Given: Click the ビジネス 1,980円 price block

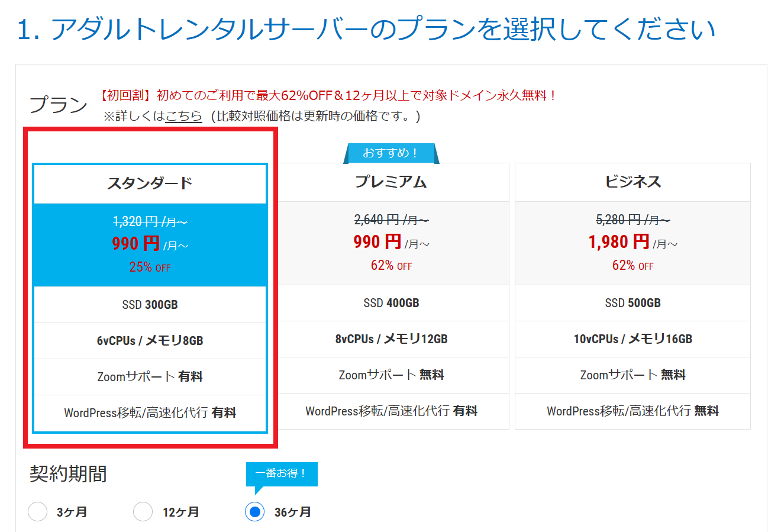Looking at the screenshot, I should tap(632, 243).
